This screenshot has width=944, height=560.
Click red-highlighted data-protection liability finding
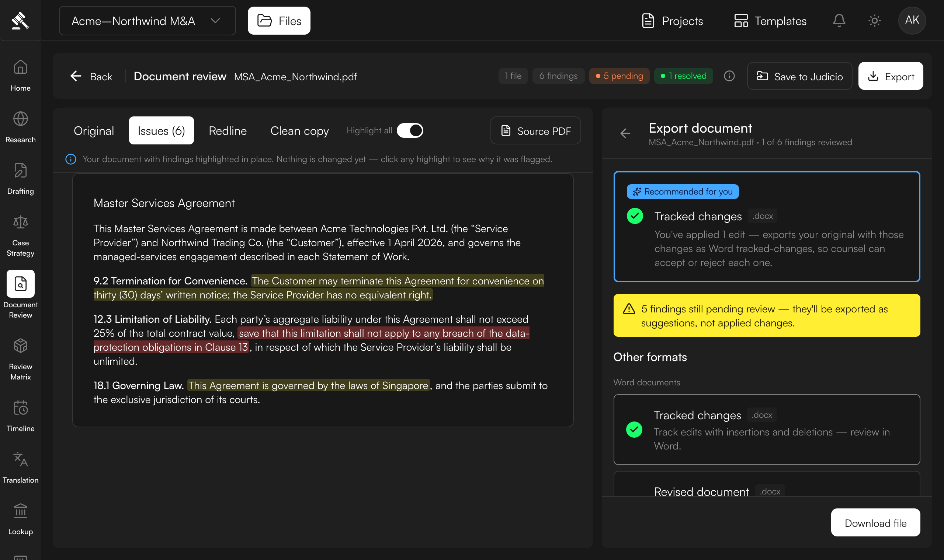(312, 340)
